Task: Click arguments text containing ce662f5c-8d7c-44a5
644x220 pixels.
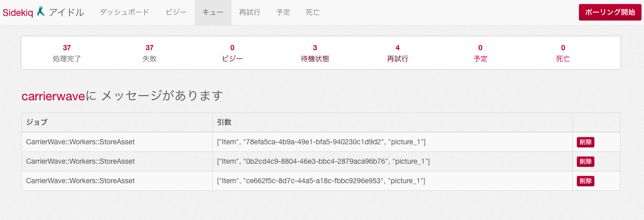Action: click(x=321, y=181)
